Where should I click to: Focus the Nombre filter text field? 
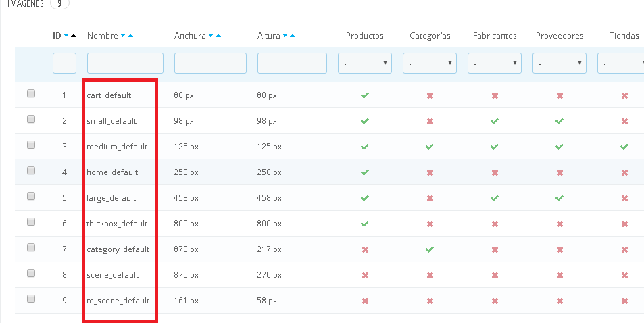click(125, 64)
